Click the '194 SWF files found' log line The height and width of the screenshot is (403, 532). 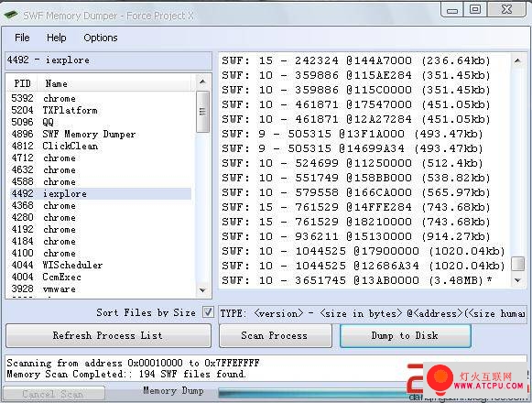[126, 374]
